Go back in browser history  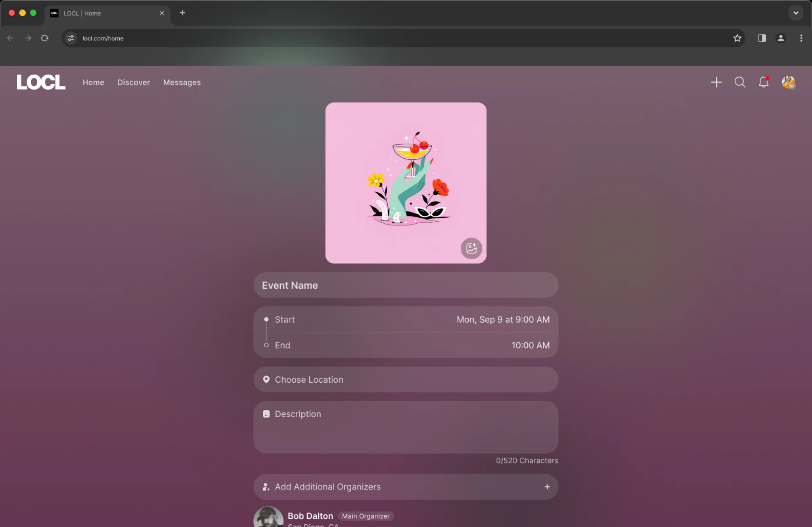[11, 38]
